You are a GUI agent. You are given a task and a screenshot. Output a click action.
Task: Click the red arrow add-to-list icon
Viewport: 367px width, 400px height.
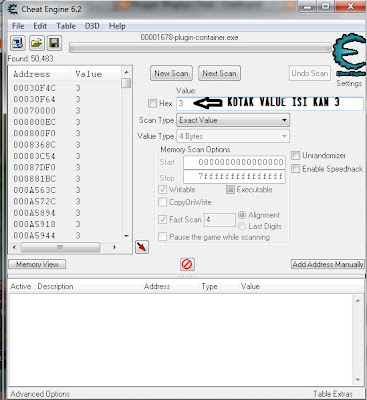click(x=142, y=247)
